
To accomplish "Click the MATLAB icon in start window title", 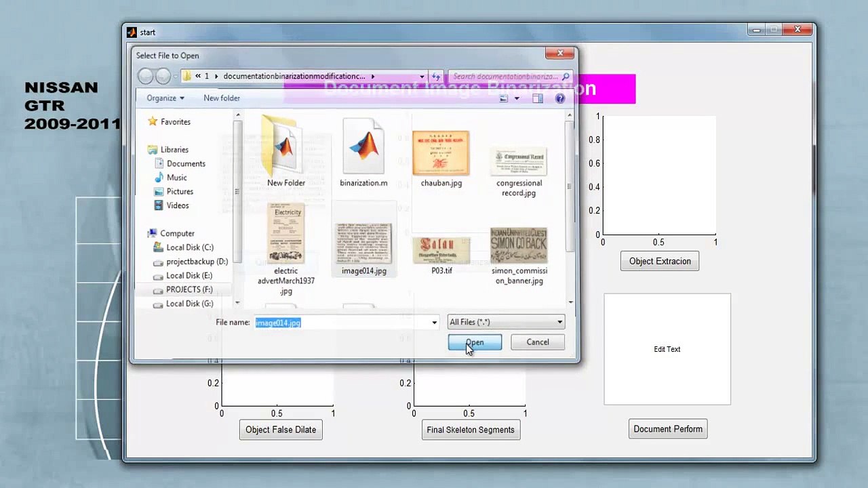I will pos(132,32).
